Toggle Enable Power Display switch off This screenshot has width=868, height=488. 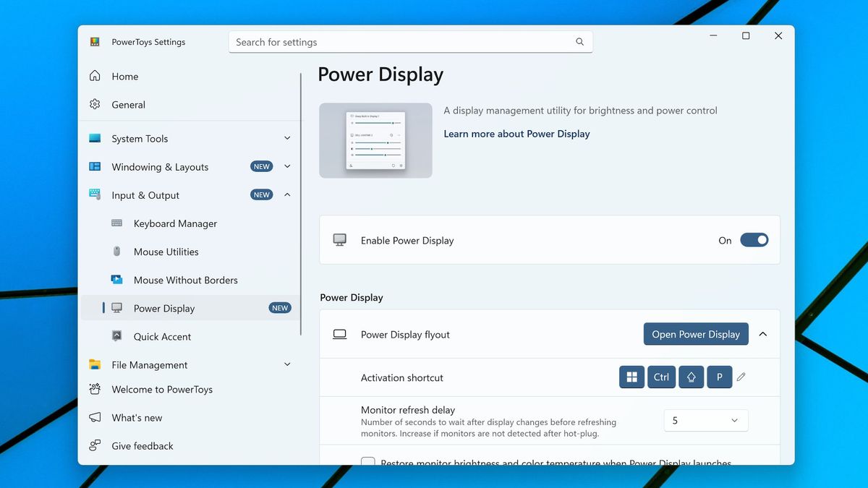click(754, 240)
